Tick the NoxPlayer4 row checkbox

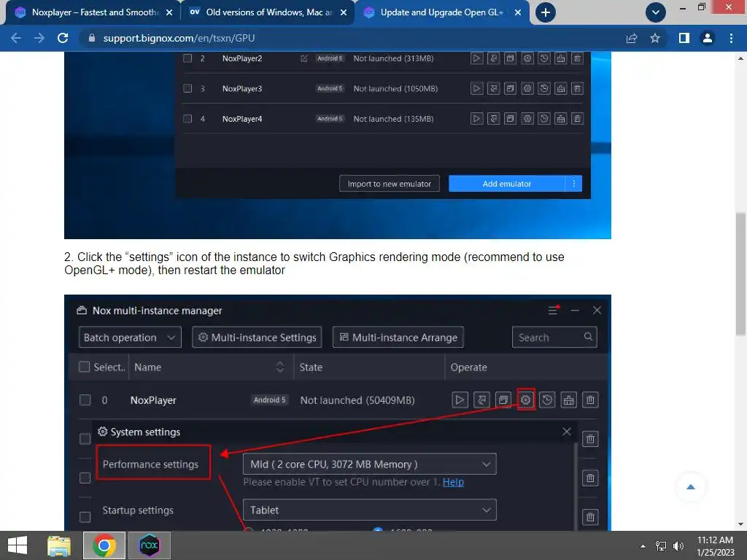[x=187, y=119]
